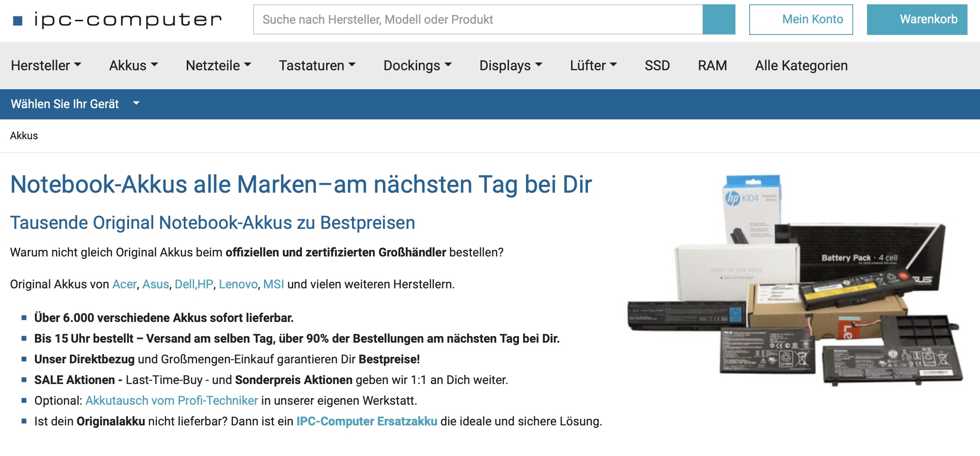The width and height of the screenshot is (980, 456).
Task: Go to the SSD category
Action: point(657,66)
